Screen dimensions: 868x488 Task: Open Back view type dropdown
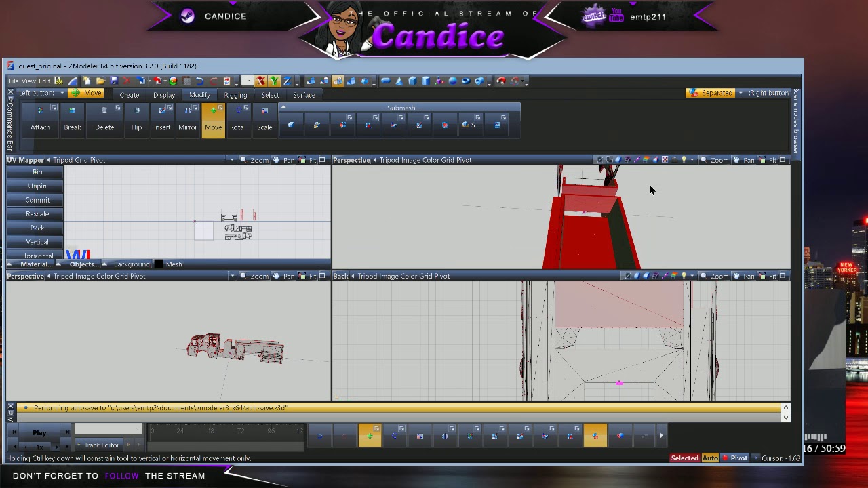(353, 276)
